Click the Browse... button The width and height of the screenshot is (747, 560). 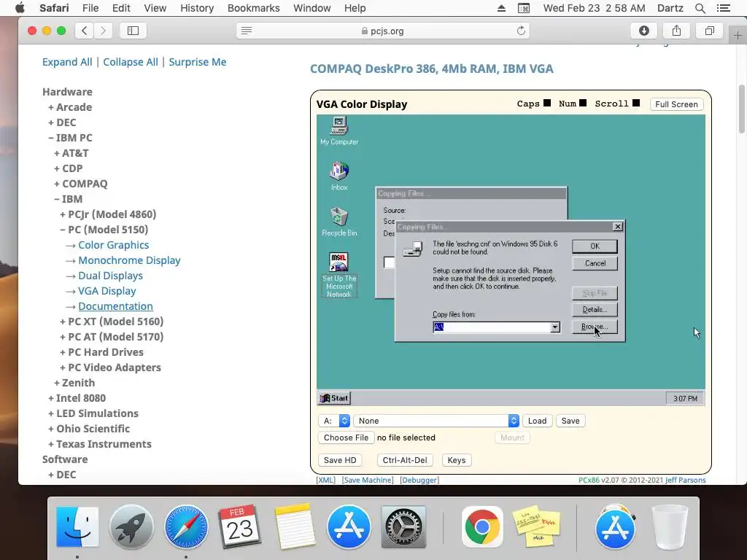click(595, 327)
